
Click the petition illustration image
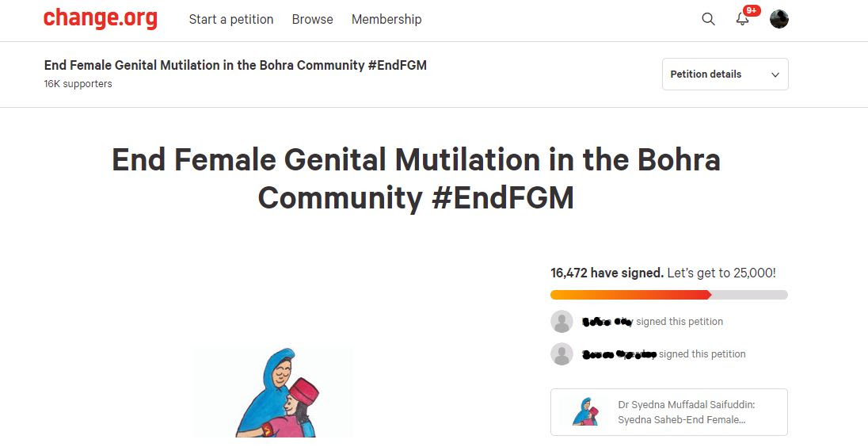273,393
